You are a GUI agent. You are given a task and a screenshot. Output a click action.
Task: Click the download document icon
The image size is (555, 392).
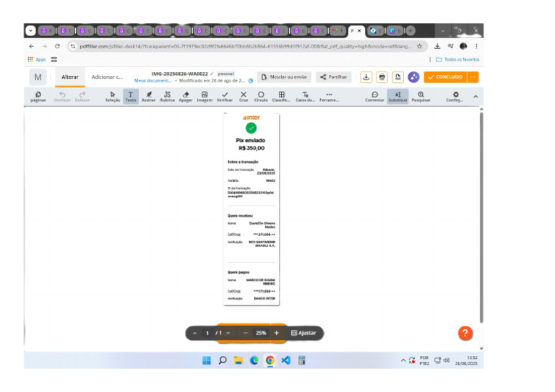point(366,77)
